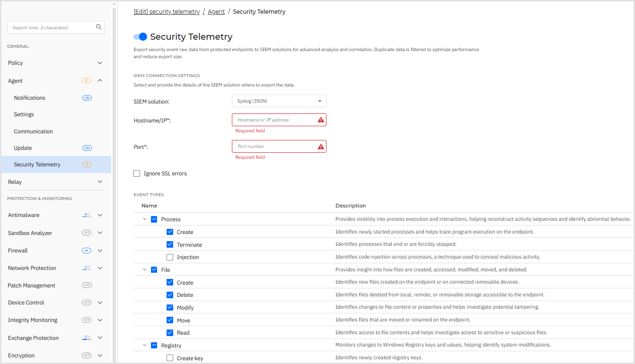
Task: Click the Encryption OFF badge
Action: click(x=87, y=355)
